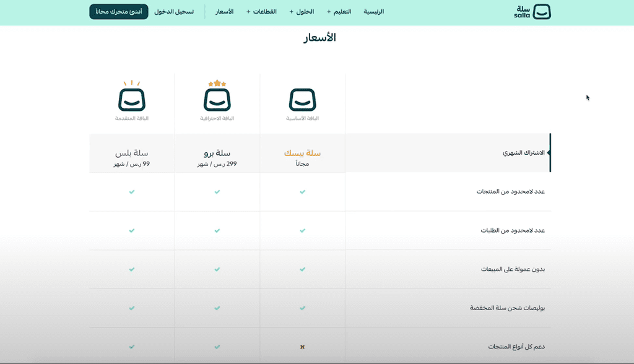Click the مجاناً free price text
This screenshot has height=364, width=634.
click(302, 164)
